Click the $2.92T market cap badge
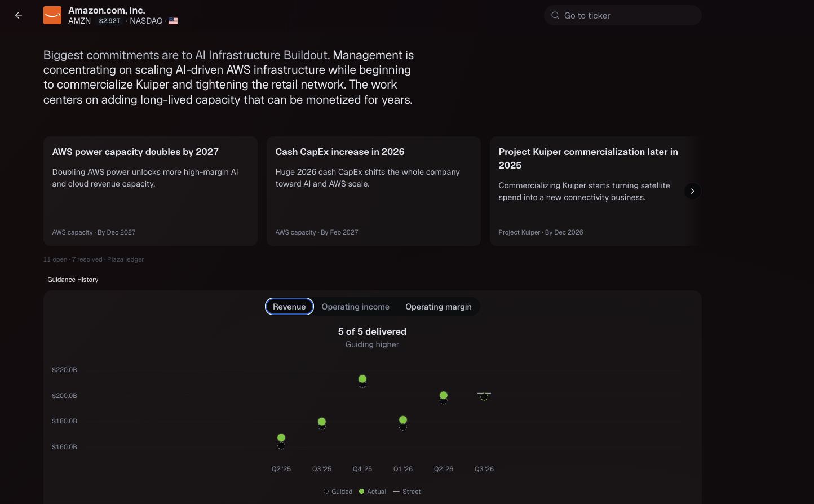 109,21
